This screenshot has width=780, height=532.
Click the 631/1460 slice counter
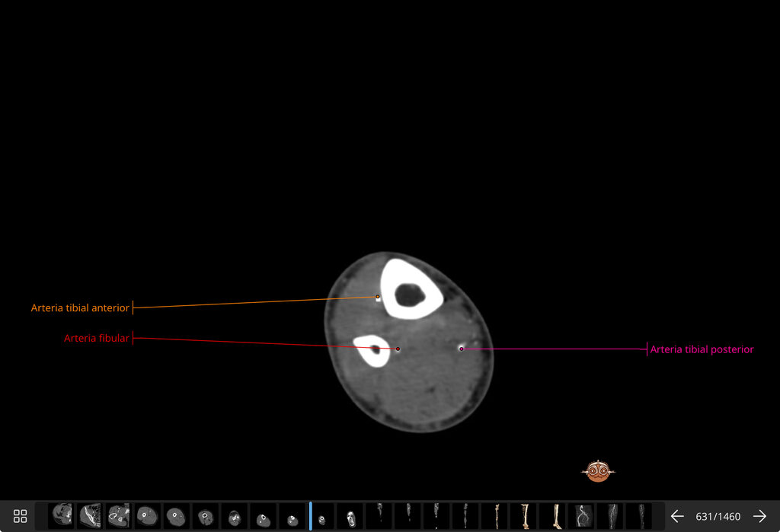(x=718, y=517)
